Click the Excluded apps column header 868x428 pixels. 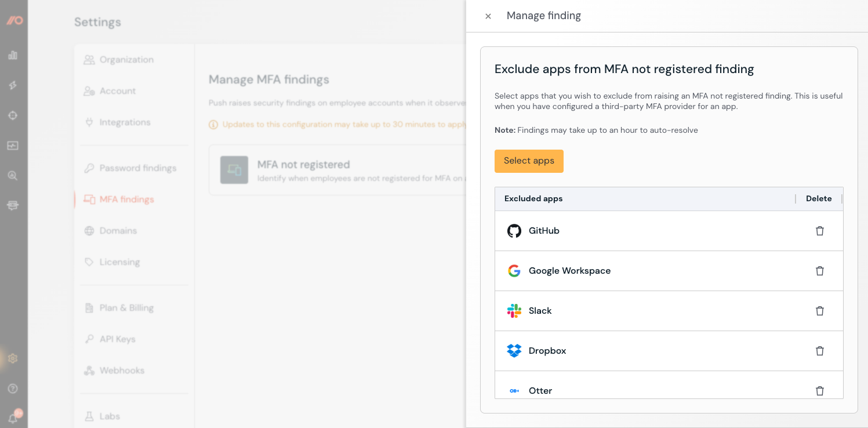coord(533,198)
